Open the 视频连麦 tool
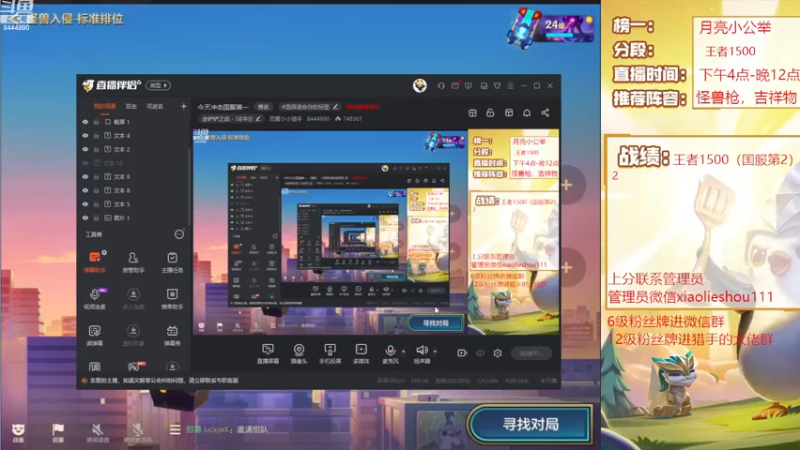 click(x=95, y=298)
